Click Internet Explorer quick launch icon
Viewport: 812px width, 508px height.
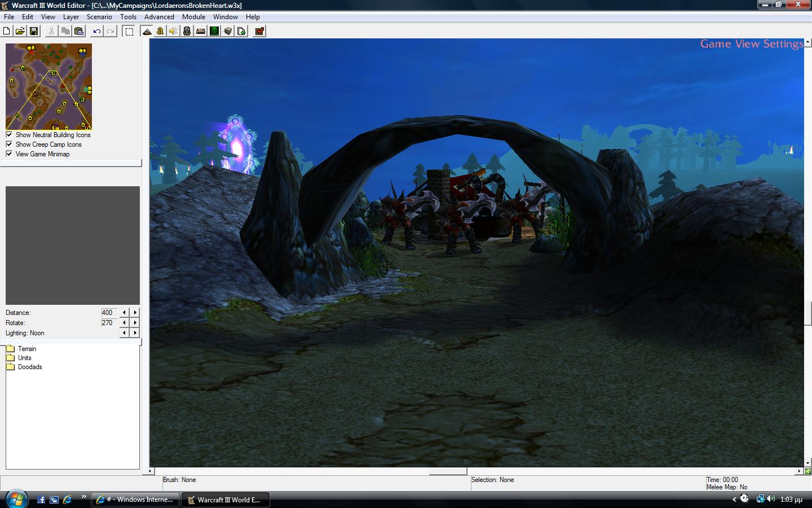coord(67,500)
